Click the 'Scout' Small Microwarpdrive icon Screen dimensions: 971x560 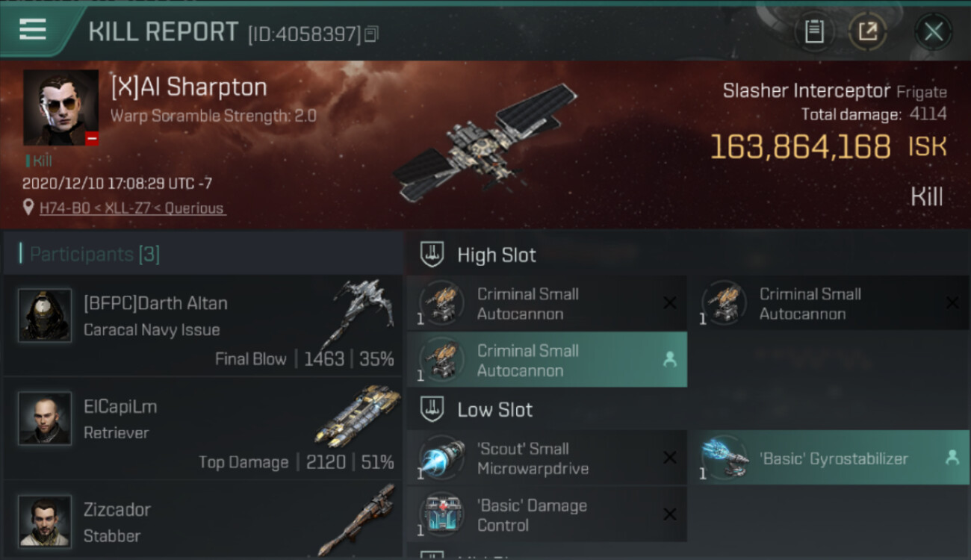(x=441, y=458)
